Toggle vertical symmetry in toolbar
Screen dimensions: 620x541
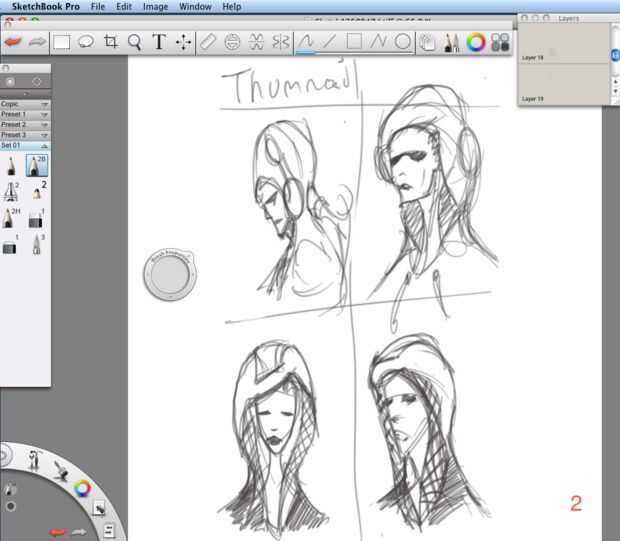pyautogui.click(x=281, y=42)
